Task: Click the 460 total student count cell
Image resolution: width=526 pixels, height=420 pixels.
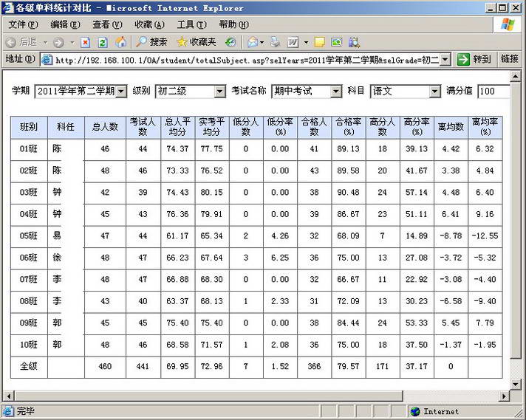Action: point(105,367)
